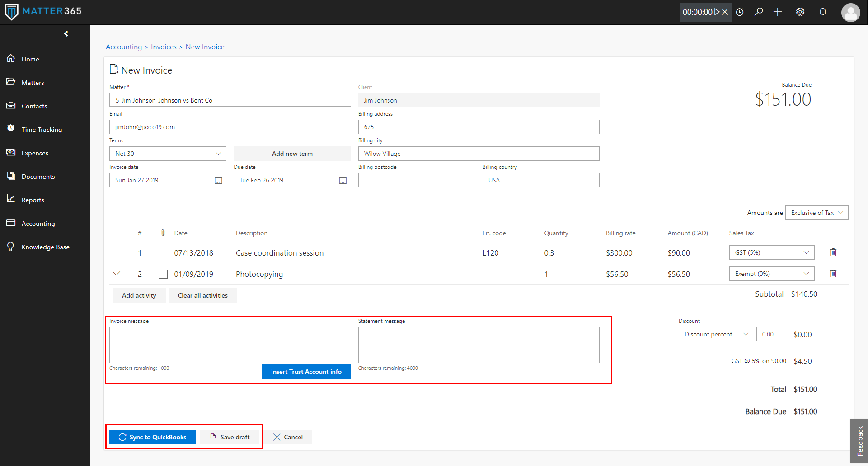Cancel the new invoice
The height and width of the screenshot is (466, 868).
point(288,437)
